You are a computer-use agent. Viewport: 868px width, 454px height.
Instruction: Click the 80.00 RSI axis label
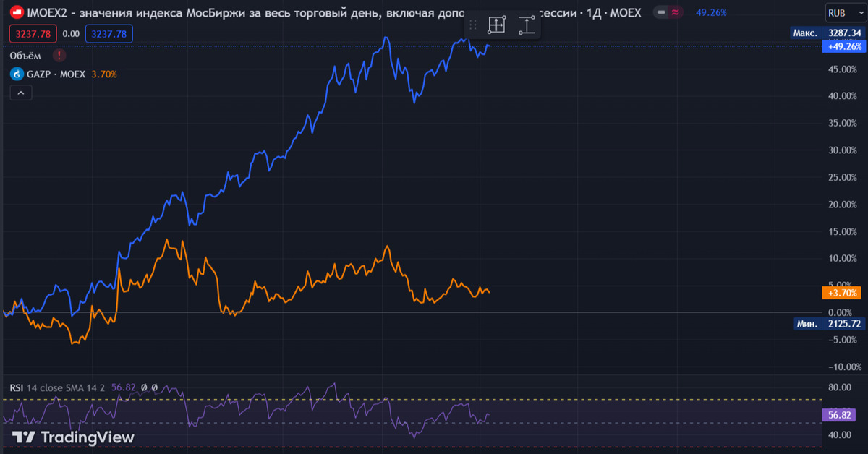(x=840, y=387)
